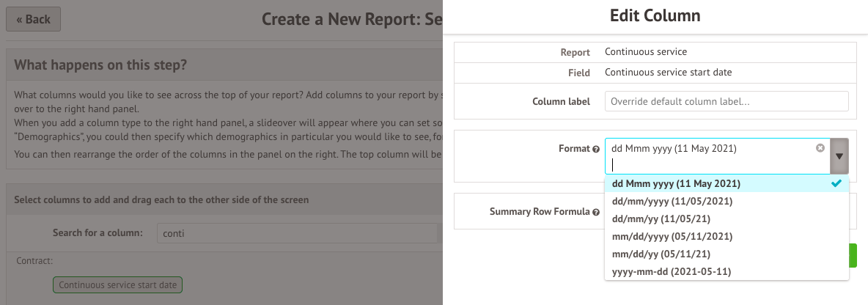Choose dd/mm/yyyy (11/05/2021) format option
The image size is (868, 305).
pyautogui.click(x=672, y=201)
